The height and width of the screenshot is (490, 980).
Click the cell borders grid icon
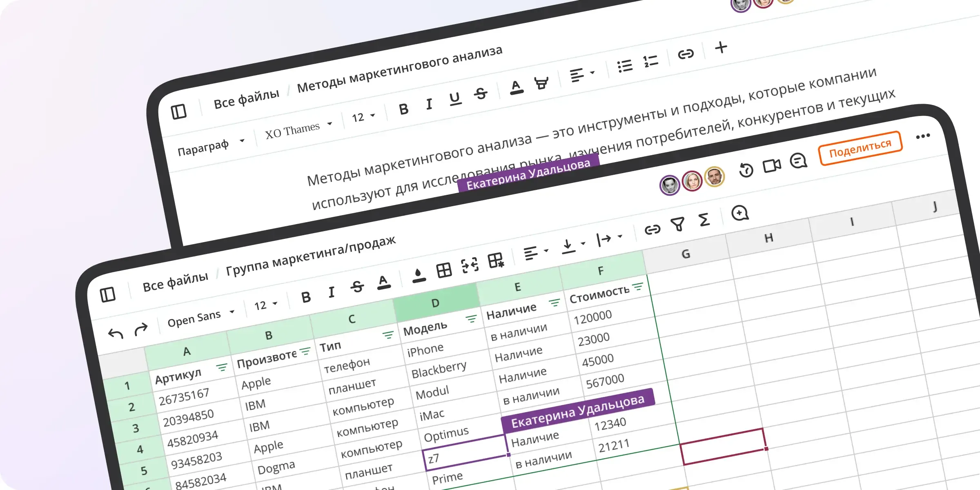(444, 270)
